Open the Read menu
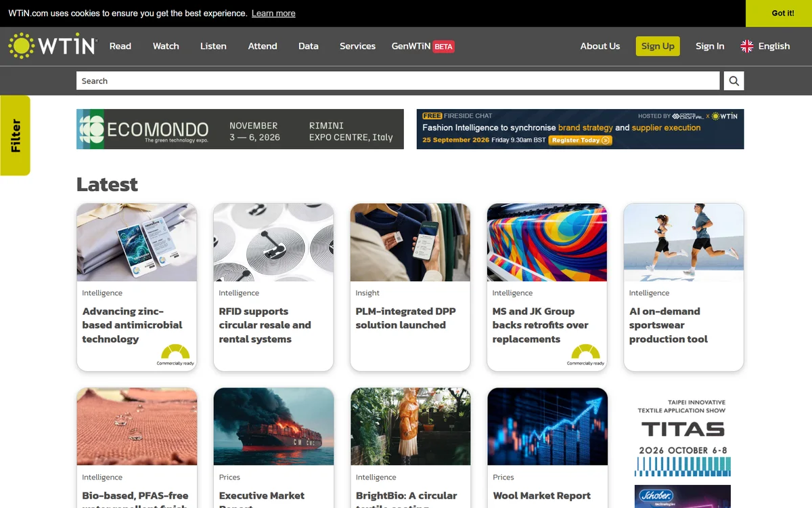Screen dimensions: 812x508 [x=120, y=46]
